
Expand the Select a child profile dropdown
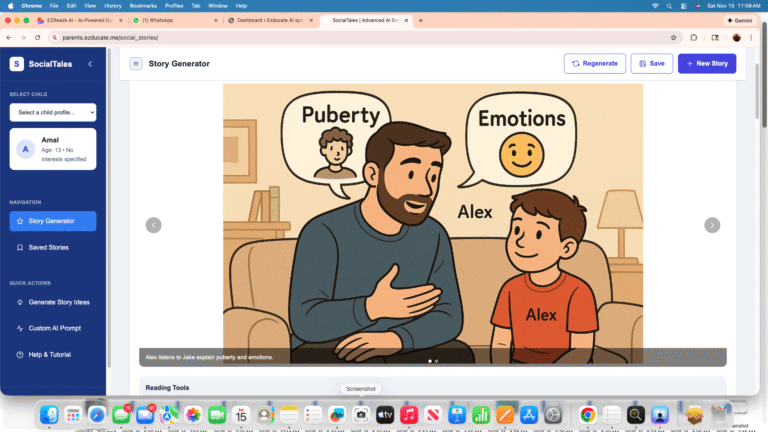point(53,112)
